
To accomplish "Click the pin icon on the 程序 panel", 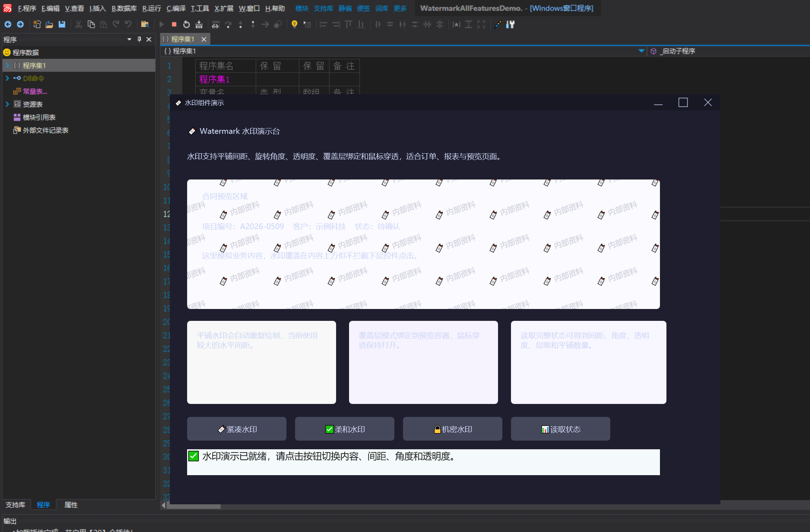I will (x=139, y=39).
